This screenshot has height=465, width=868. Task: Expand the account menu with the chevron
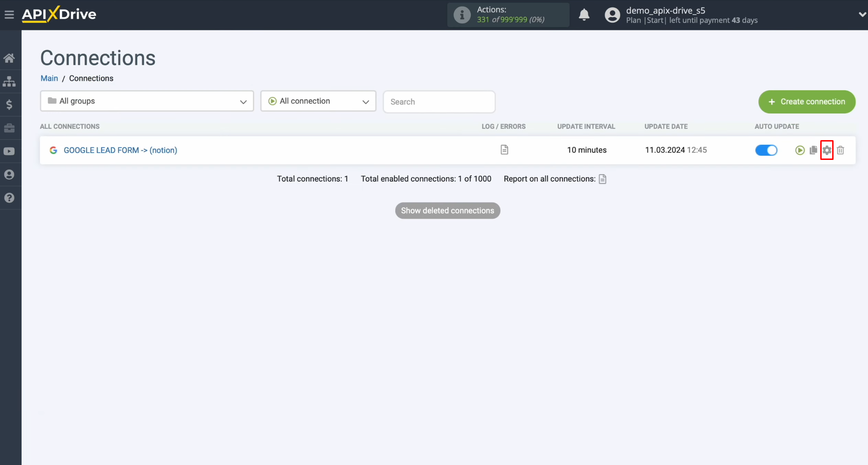(862, 14)
